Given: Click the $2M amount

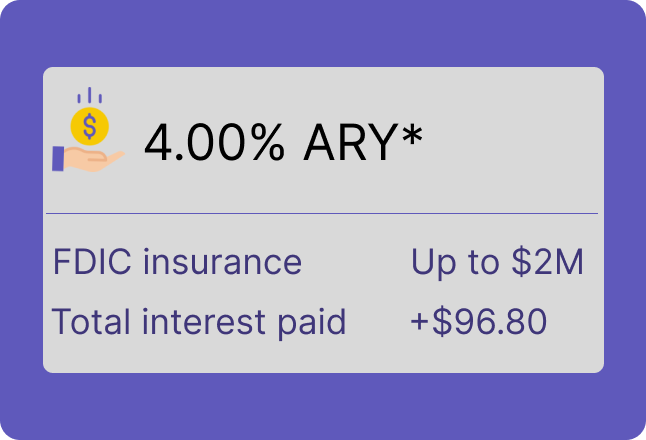Looking at the screenshot, I should click(x=548, y=262).
